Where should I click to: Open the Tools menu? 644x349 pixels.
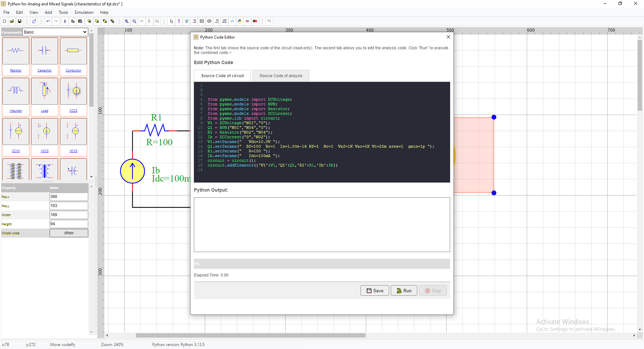coord(63,12)
